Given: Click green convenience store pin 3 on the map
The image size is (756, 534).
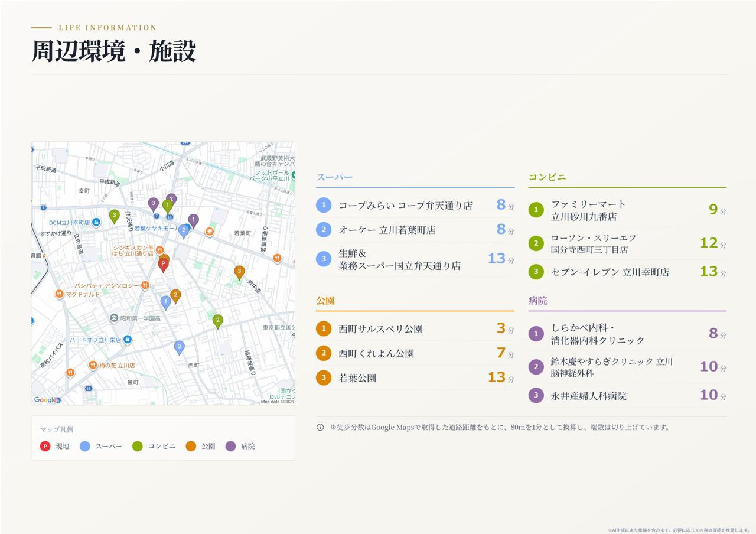Looking at the screenshot, I should click(x=115, y=217).
